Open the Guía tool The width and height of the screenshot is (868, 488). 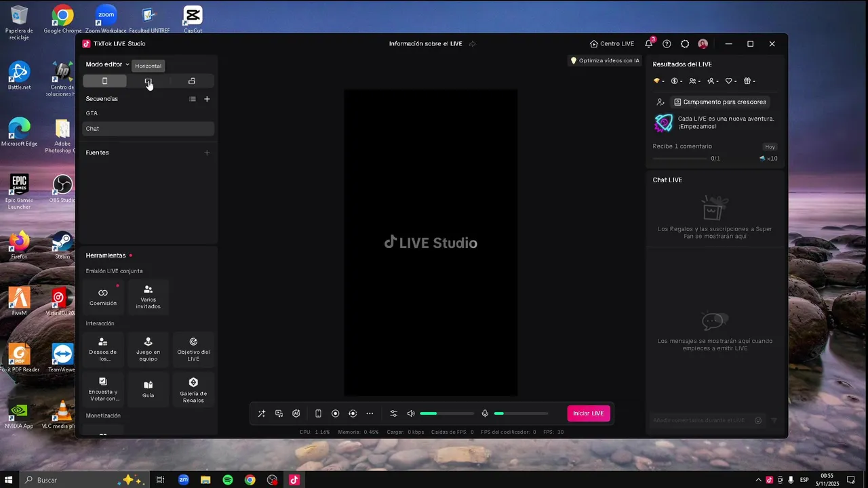click(148, 389)
